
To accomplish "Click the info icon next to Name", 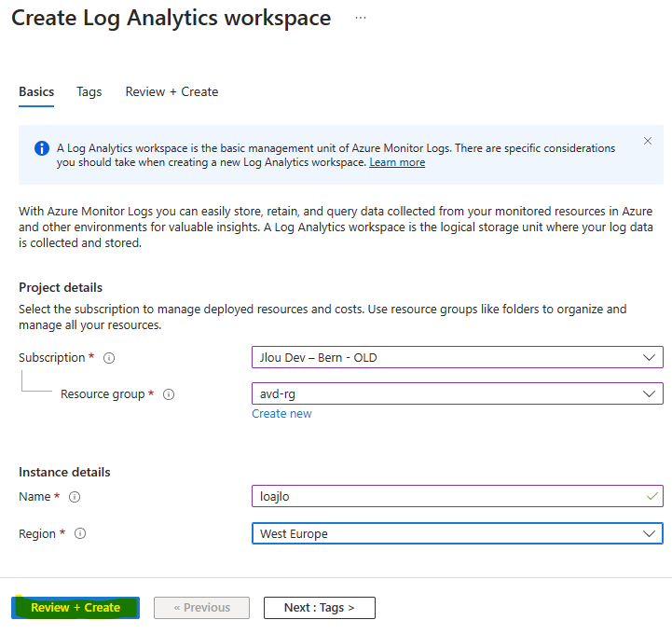I will click(x=75, y=497).
